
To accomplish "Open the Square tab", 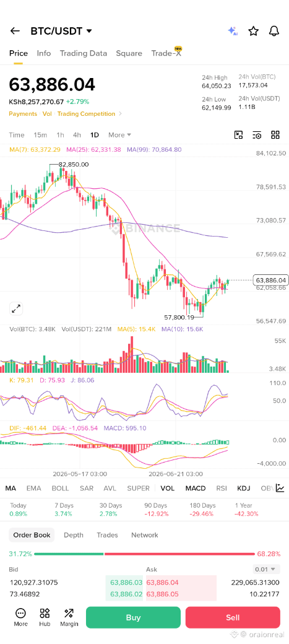I will click(x=129, y=53).
